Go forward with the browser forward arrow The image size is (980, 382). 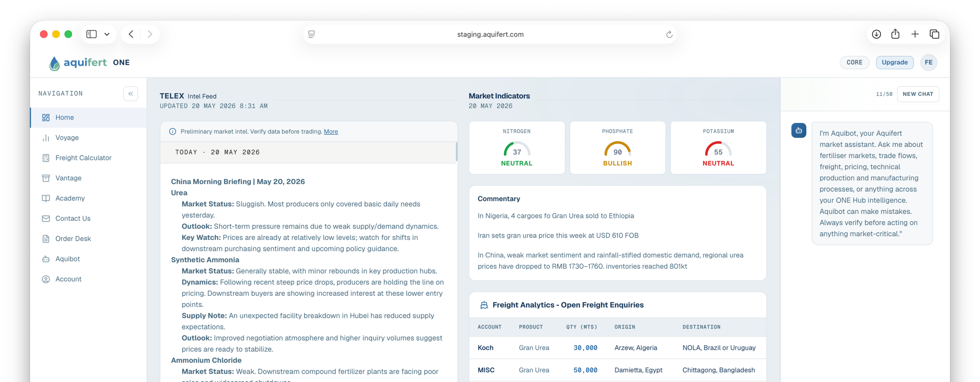click(150, 34)
